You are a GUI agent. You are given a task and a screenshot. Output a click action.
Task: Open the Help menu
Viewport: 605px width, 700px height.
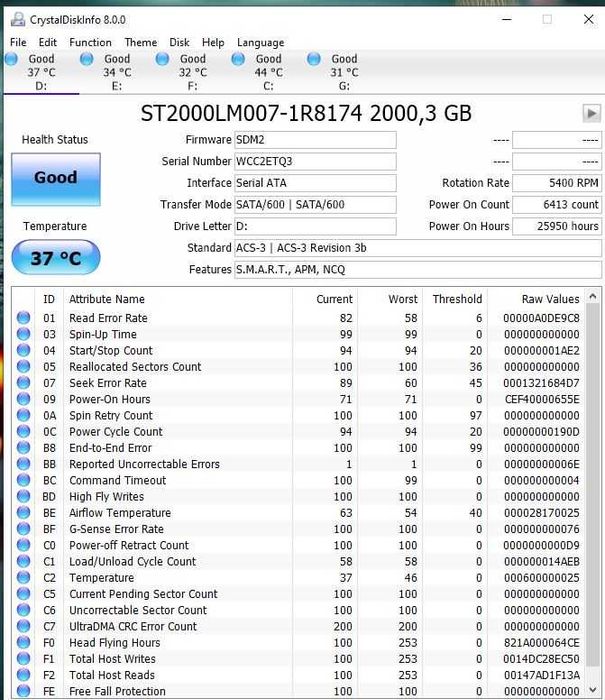(x=213, y=42)
